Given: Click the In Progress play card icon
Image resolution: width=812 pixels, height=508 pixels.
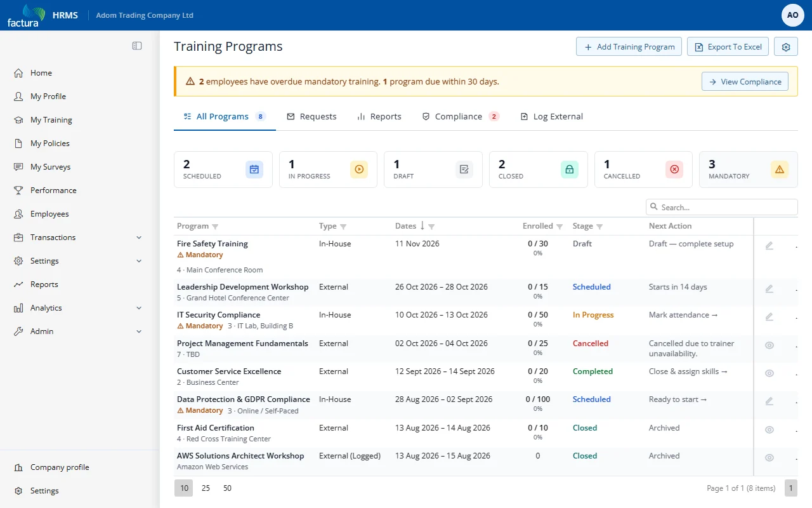Looking at the screenshot, I should tap(359, 170).
